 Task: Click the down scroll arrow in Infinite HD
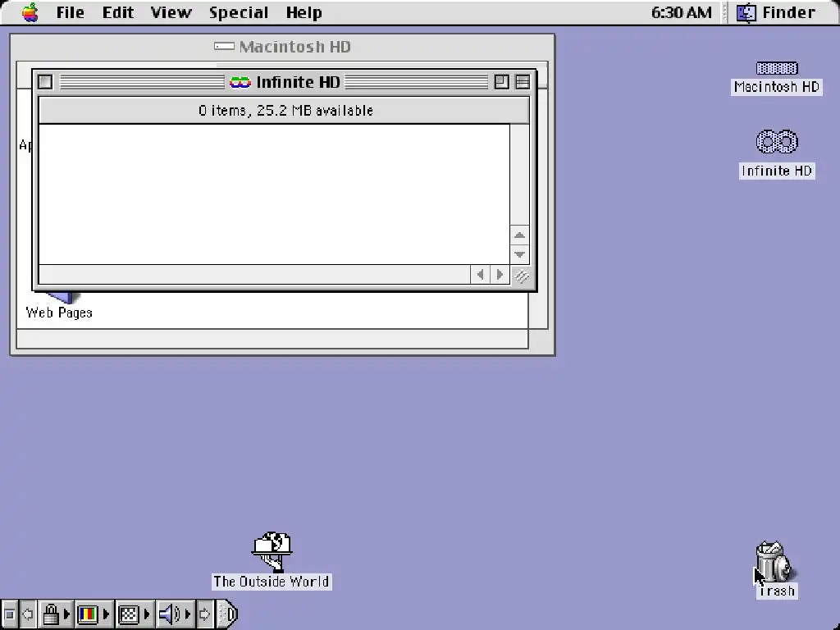tap(519, 254)
